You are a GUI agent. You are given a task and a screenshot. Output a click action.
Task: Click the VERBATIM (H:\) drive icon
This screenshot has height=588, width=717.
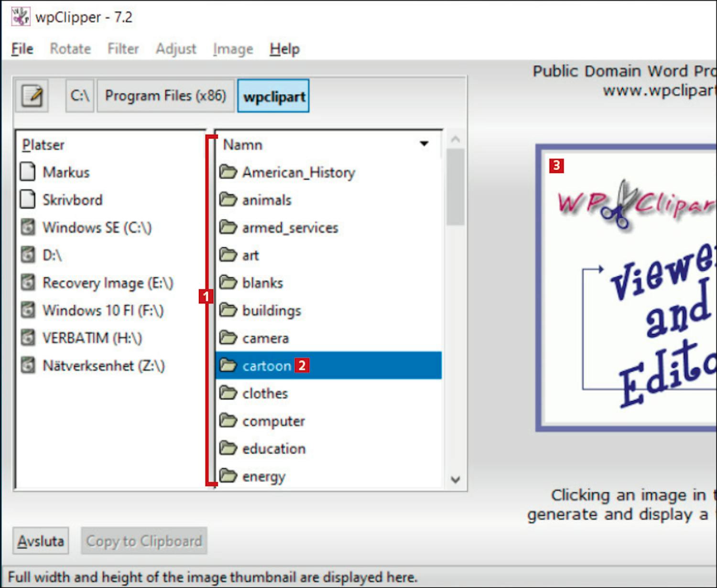pos(28,338)
